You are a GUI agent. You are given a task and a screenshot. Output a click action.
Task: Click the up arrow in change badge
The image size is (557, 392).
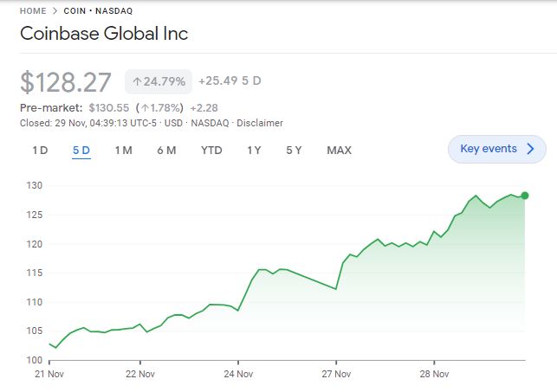point(137,81)
